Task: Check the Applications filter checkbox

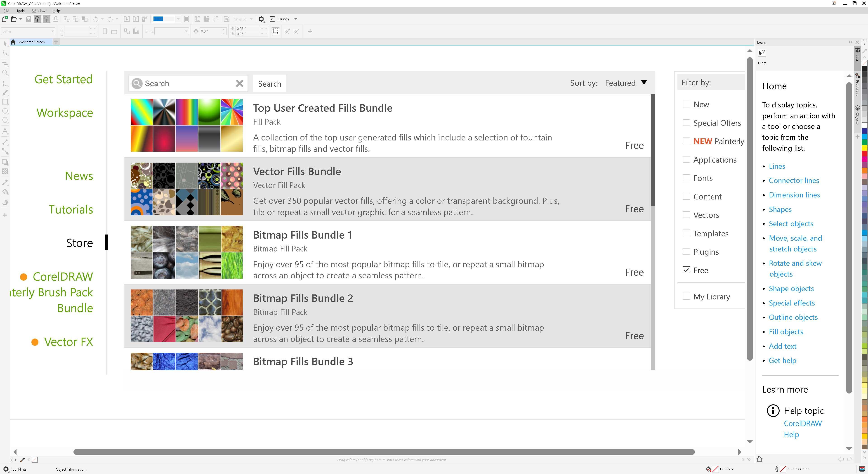Action: point(686,159)
